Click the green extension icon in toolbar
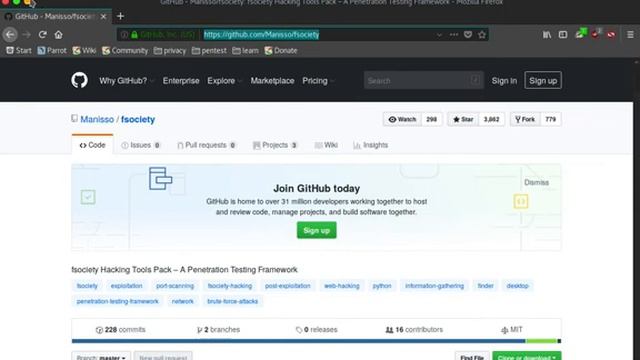The width and height of the screenshot is (640, 360). (x=581, y=33)
